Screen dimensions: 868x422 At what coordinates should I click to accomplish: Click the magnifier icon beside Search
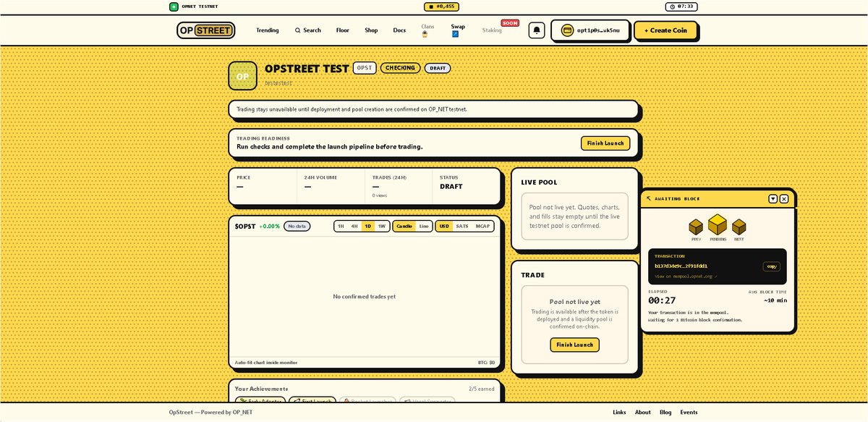click(x=297, y=30)
